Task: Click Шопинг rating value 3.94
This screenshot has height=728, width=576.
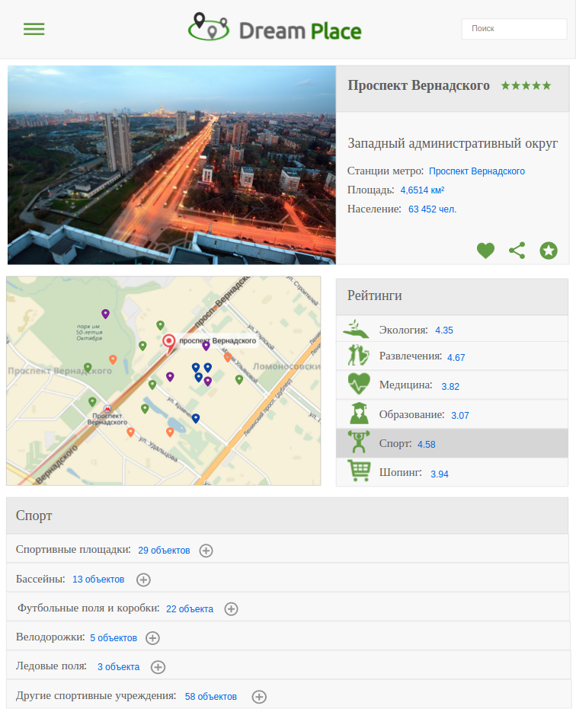Action: [x=440, y=474]
